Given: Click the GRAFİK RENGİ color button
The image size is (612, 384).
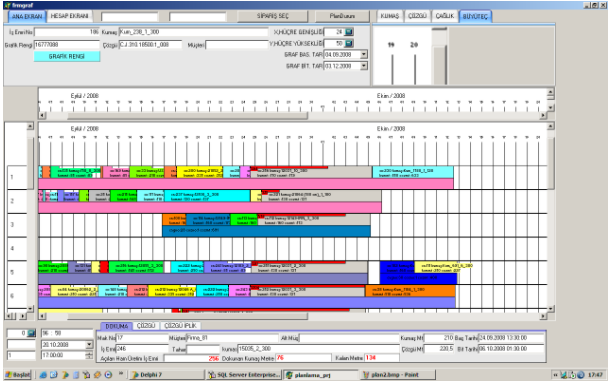Looking at the screenshot, I should [67, 56].
